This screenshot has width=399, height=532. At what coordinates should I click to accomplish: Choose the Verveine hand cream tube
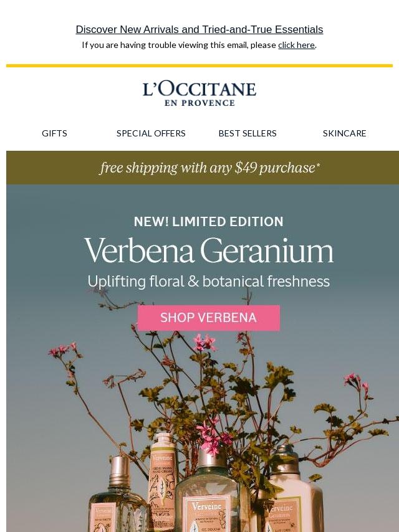tap(163, 482)
